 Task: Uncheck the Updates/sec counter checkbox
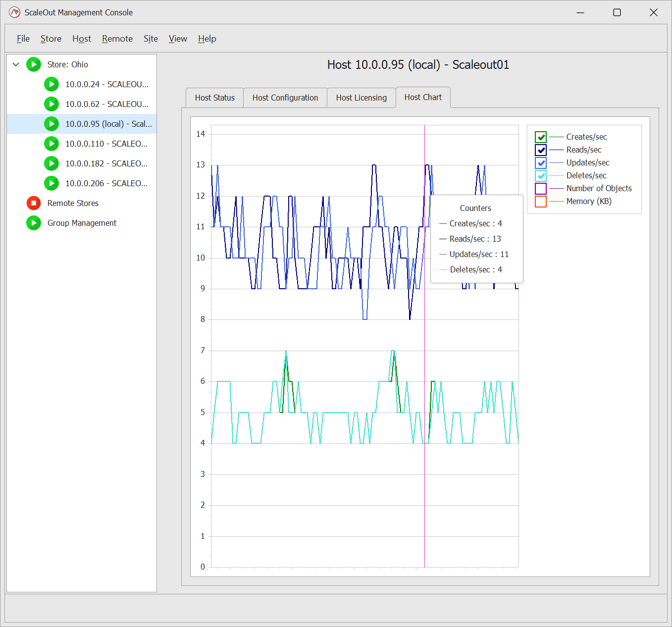coord(541,163)
